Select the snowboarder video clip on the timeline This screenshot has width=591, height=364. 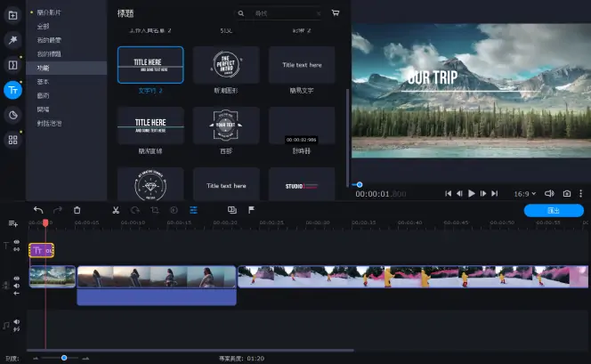click(413, 277)
